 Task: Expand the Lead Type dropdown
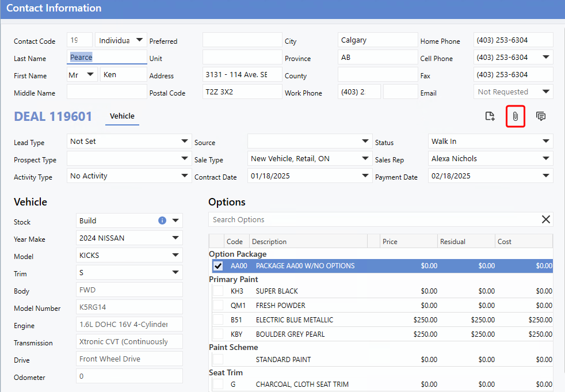184,142
